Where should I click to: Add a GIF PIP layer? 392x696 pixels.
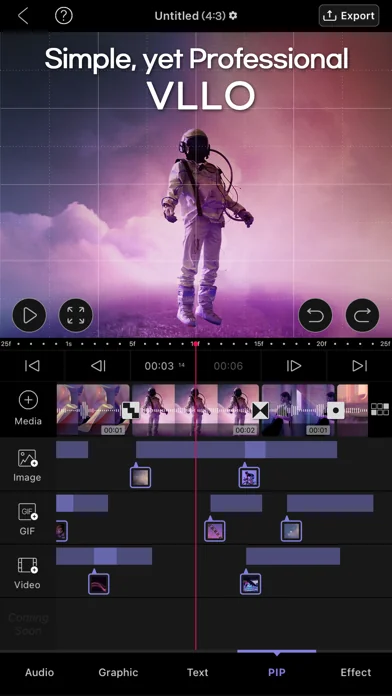point(28,518)
